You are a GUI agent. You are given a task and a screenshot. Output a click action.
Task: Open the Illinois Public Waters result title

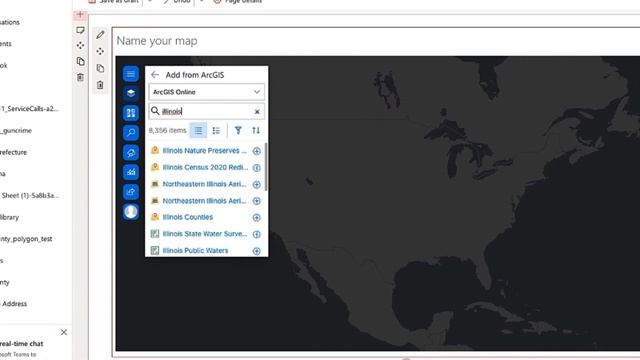pos(195,251)
